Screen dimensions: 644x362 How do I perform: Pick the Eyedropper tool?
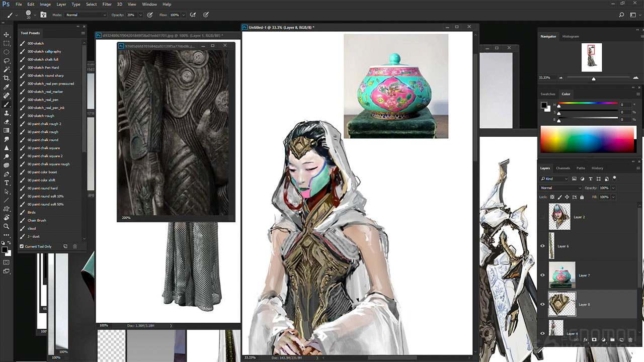coord(7,87)
